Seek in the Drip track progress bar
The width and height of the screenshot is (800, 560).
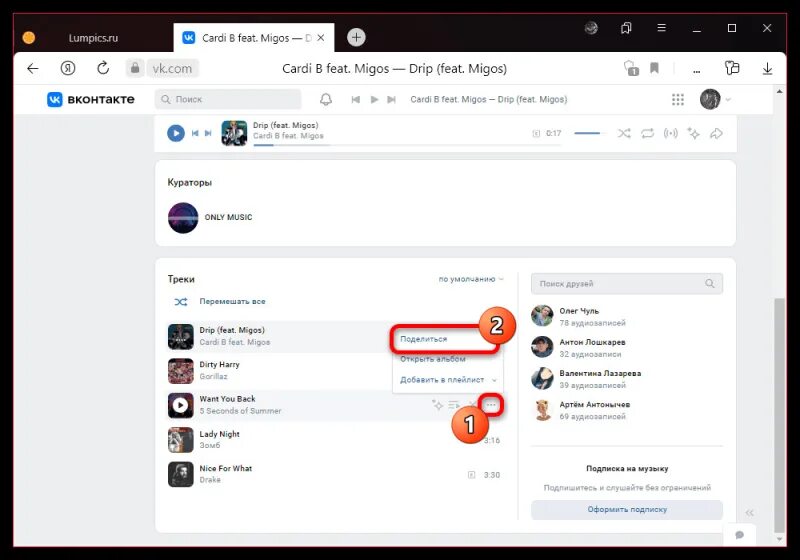coord(407,145)
